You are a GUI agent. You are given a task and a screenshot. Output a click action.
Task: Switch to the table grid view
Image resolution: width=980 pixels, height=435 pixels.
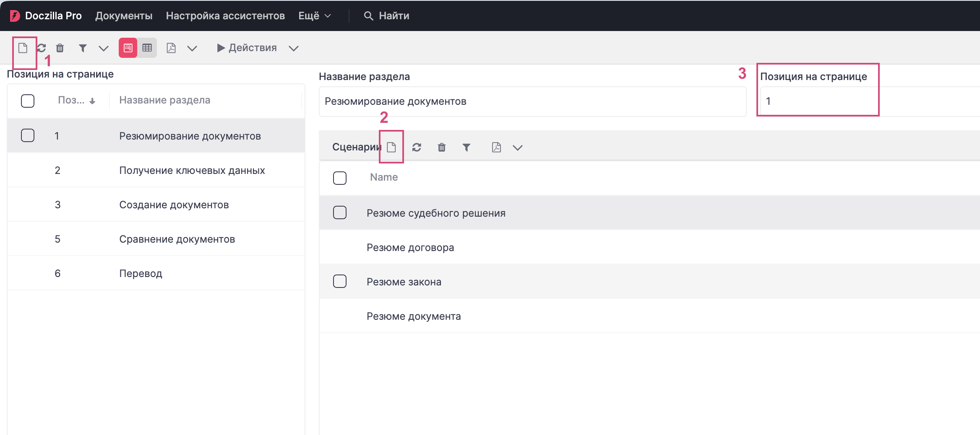(x=147, y=48)
